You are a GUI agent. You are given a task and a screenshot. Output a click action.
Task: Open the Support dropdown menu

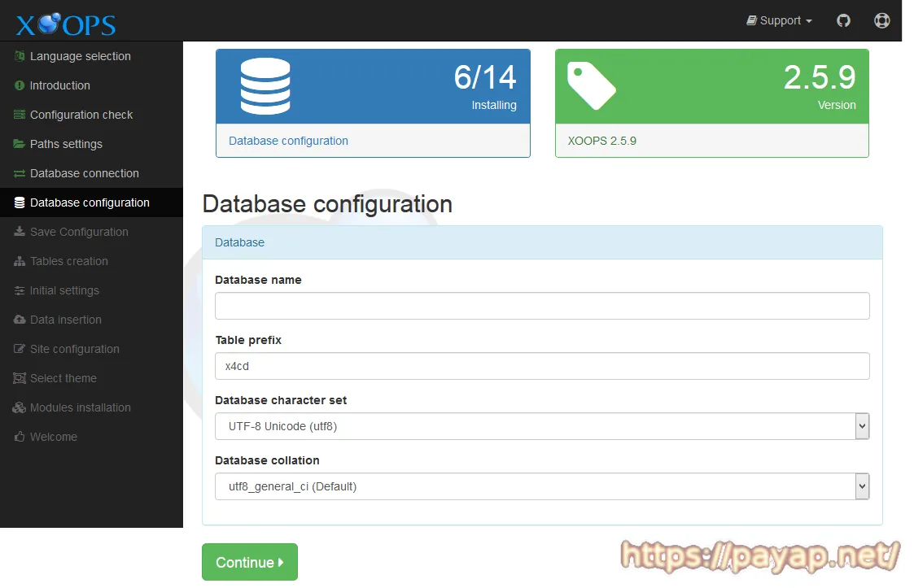click(779, 20)
